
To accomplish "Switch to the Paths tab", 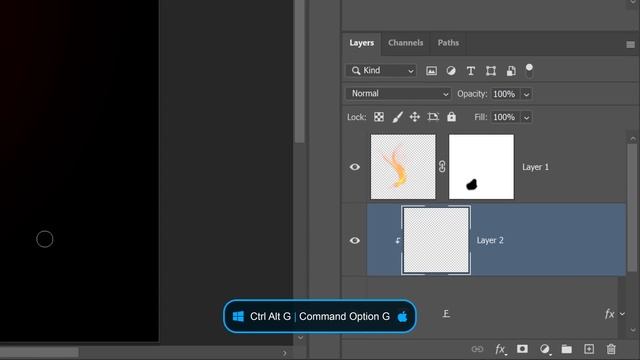I will 448,43.
